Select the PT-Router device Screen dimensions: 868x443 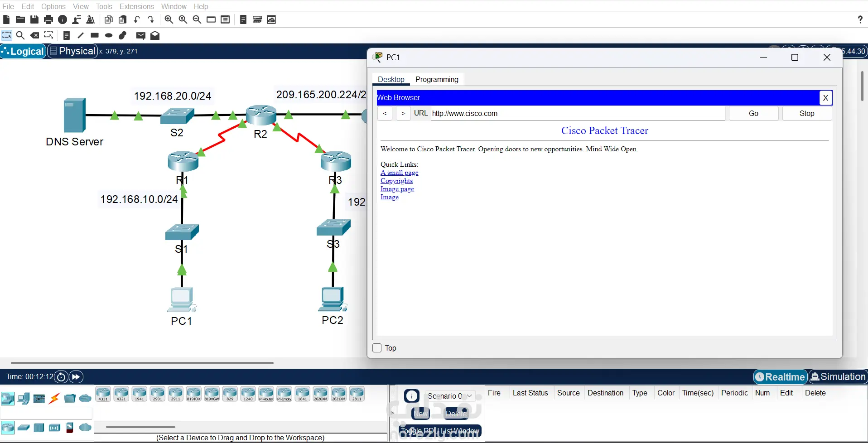click(266, 394)
